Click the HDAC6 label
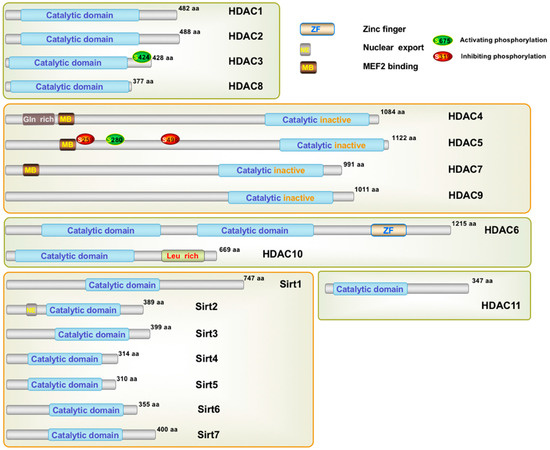The height and width of the screenshot is (450, 550). point(501,230)
